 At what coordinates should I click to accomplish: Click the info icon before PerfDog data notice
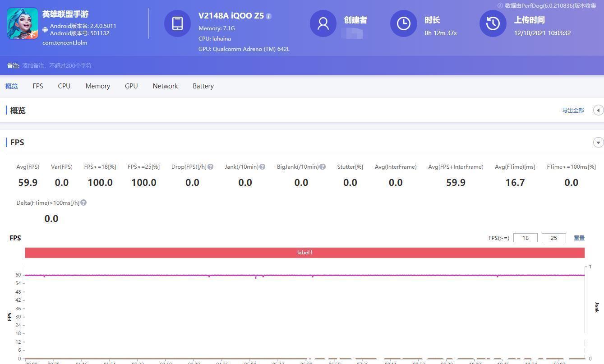pos(500,6)
